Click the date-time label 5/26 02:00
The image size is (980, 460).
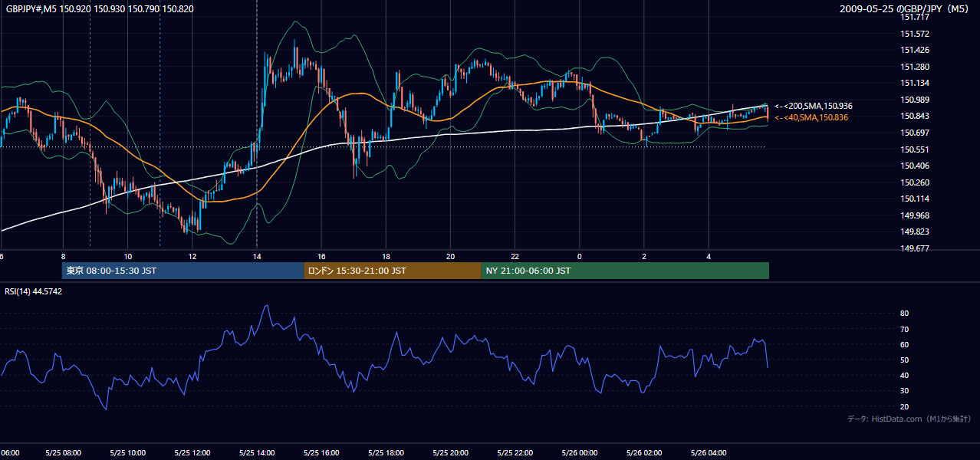[x=643, y=453]
